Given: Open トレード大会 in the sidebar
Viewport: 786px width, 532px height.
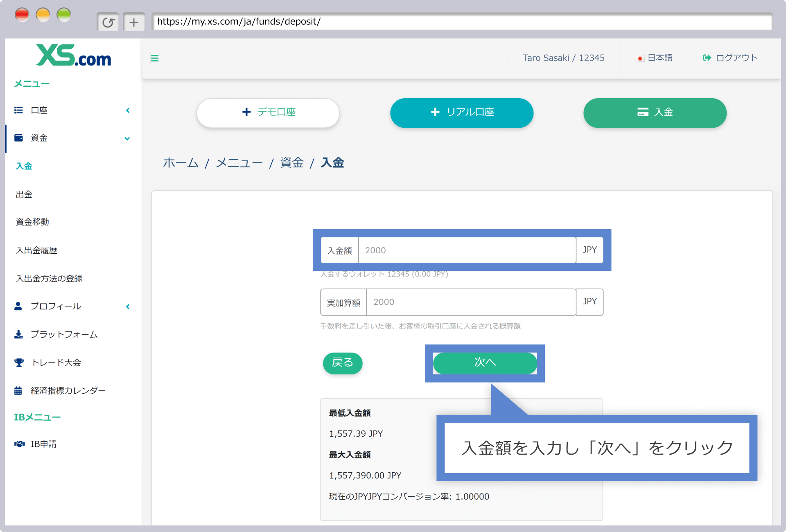Looking at the screenshot, I should coord(56,363).
